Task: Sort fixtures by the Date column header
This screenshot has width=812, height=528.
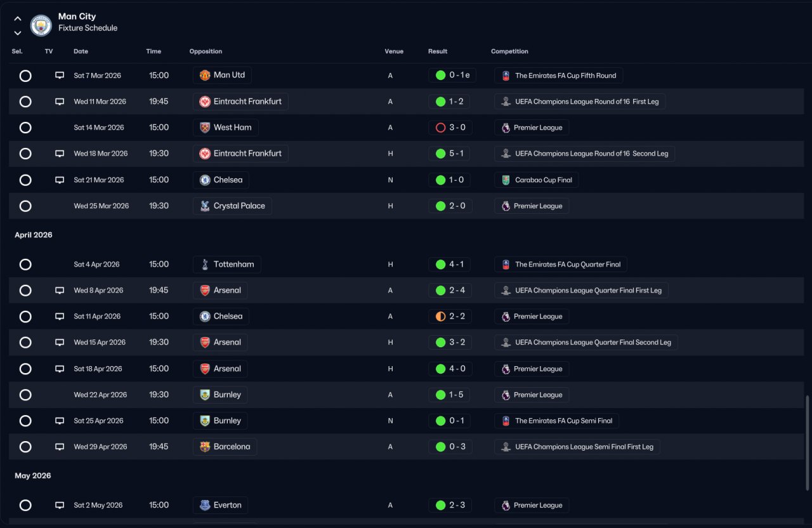Action: tap(81, 51)
